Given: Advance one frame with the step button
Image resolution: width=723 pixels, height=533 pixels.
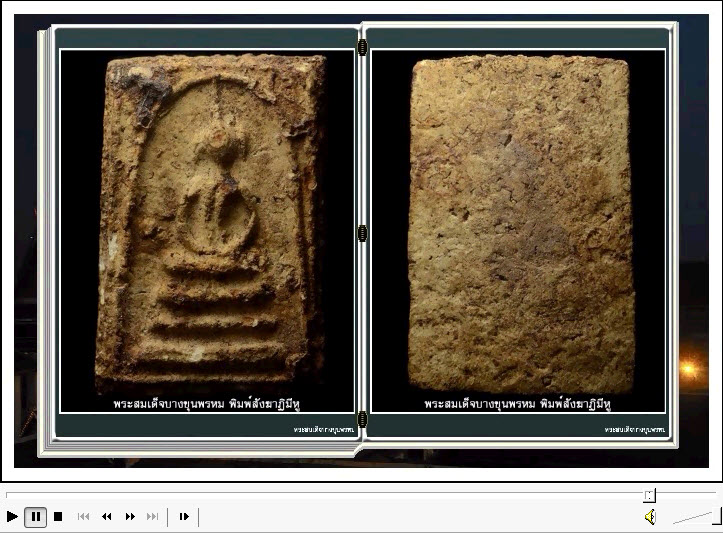Looking at the screenshot, I should tap(184, 516).
